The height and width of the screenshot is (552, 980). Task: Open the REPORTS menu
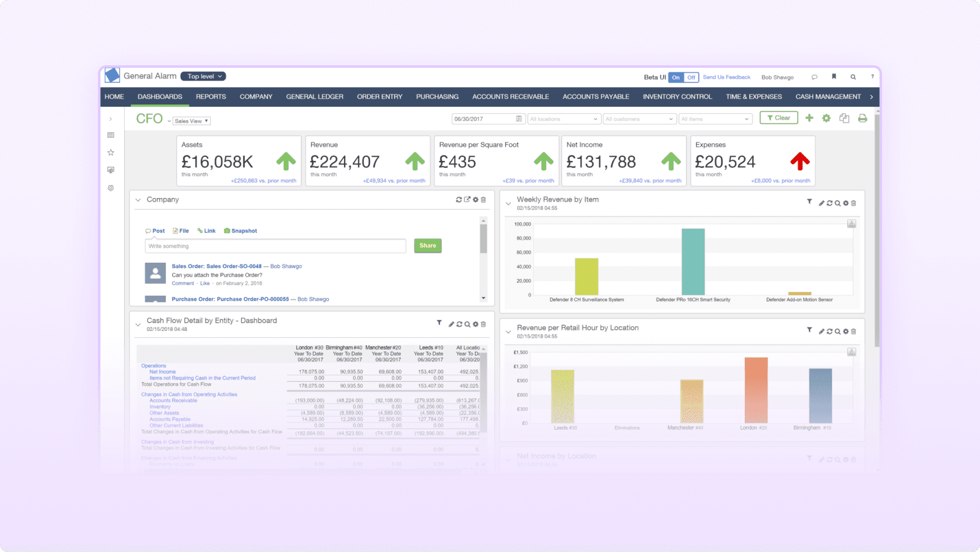tap(211, 97)
